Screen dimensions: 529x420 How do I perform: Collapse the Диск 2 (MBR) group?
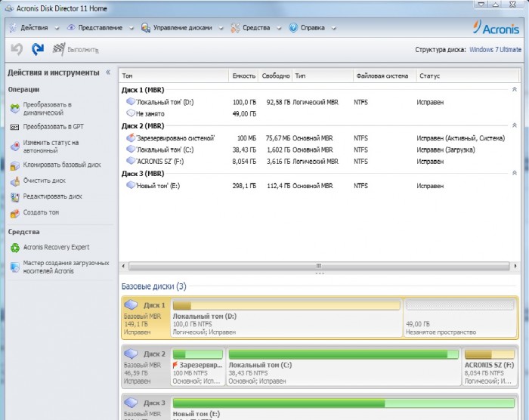tap(514, 125)
